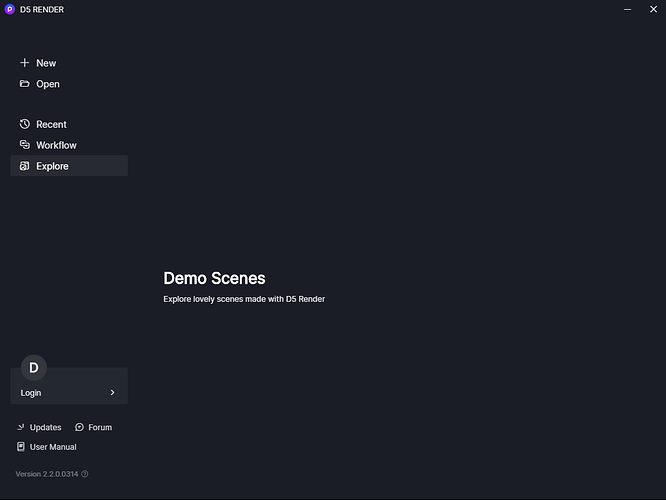Screen dimensions: 666x500
Task: Click the Demo Scenes heading
Action: pos(214,278)
